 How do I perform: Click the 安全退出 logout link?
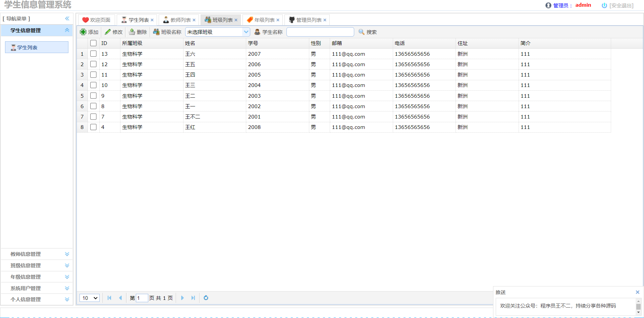tap(621, 5)
